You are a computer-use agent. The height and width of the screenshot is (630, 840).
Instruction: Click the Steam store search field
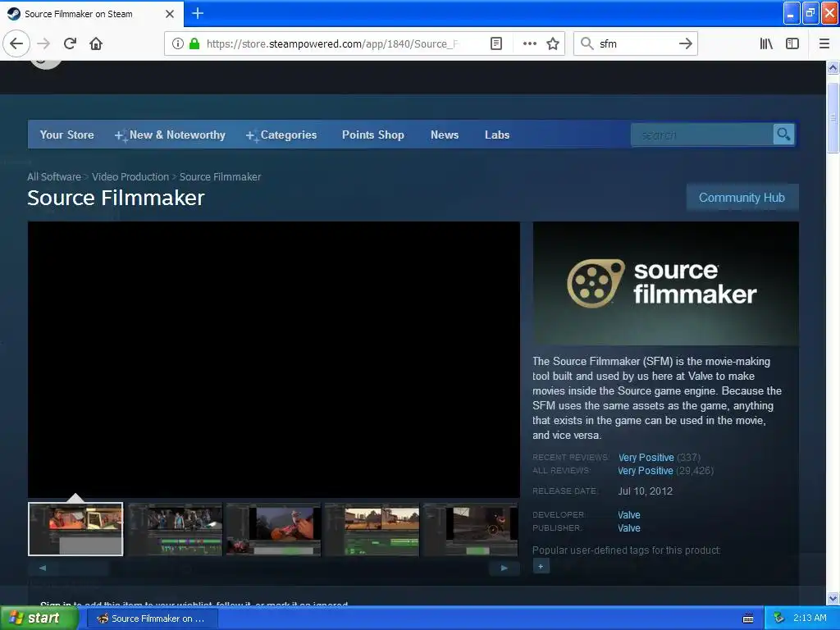(x=702, y=135)
